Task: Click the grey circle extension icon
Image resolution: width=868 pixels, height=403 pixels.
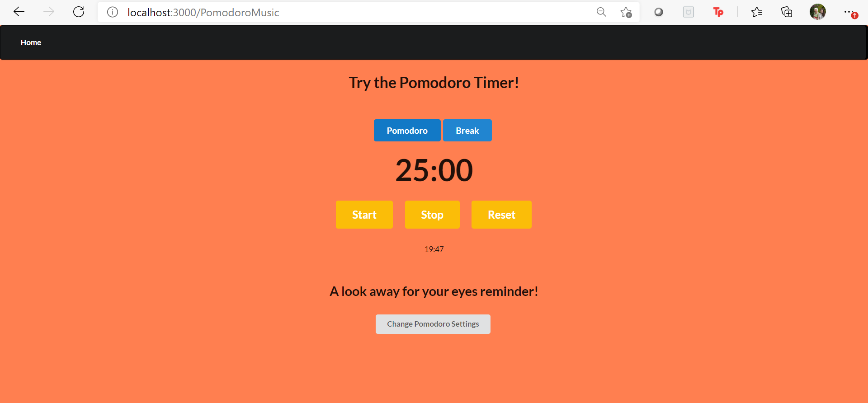Action: click(659, 12)
